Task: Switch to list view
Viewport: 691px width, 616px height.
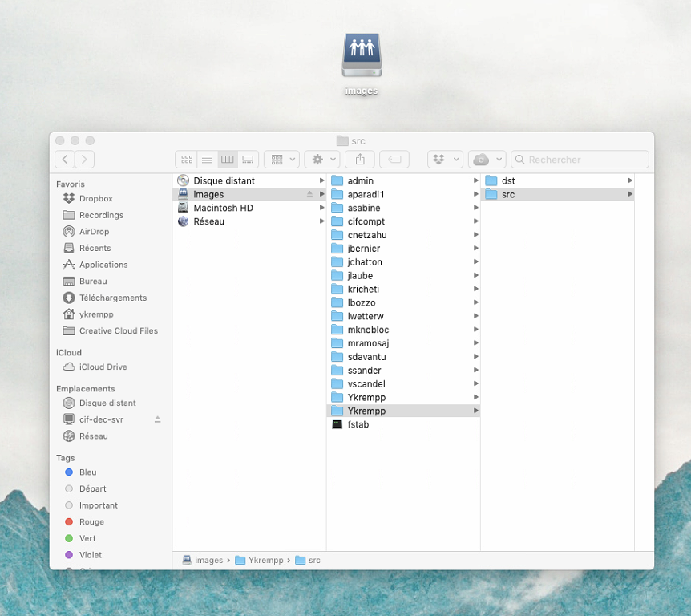Action: coord(207,160)
